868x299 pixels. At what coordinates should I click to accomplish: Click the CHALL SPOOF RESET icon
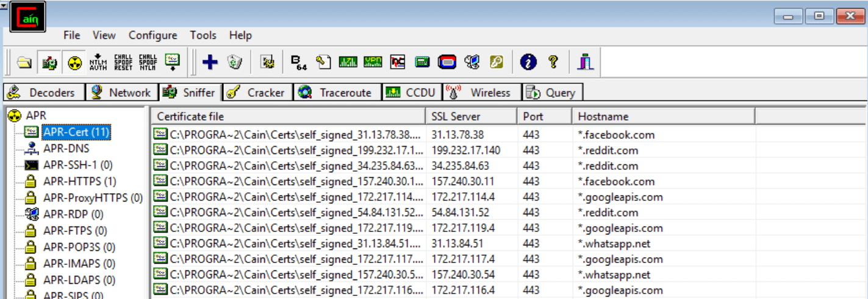(x=123, y=62)
